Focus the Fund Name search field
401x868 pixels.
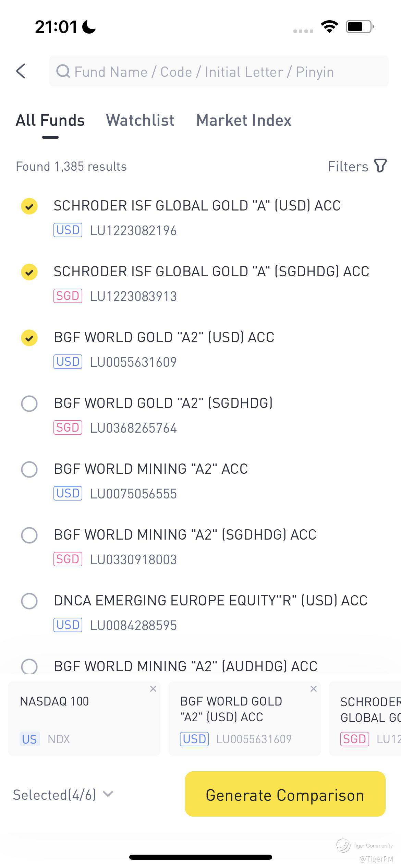[219, 72]
